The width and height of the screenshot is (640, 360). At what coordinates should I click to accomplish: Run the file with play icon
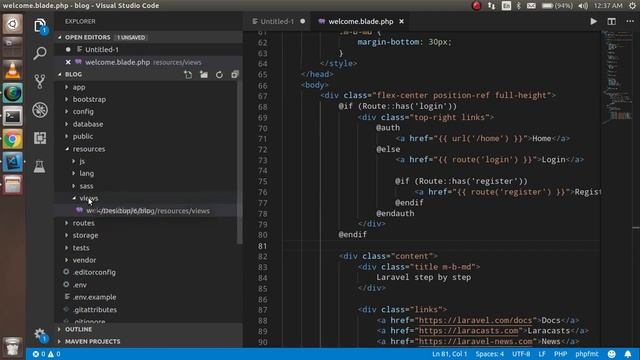593,21
